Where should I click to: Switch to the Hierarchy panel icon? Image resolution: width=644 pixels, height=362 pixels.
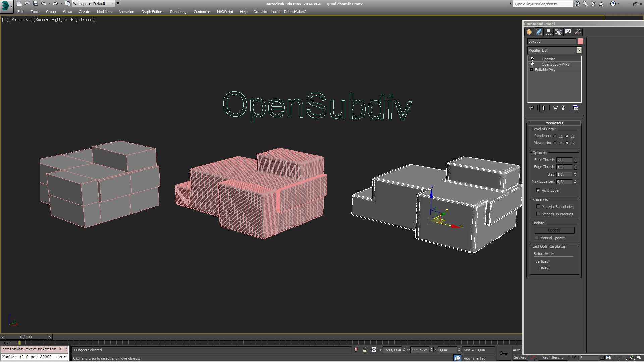click(548, 32)
